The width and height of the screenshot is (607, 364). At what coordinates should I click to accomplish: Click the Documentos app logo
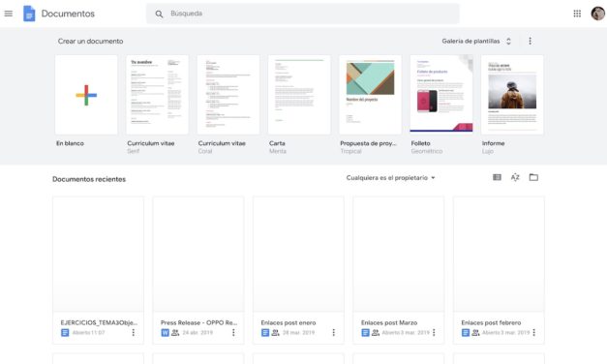point(29,14)
